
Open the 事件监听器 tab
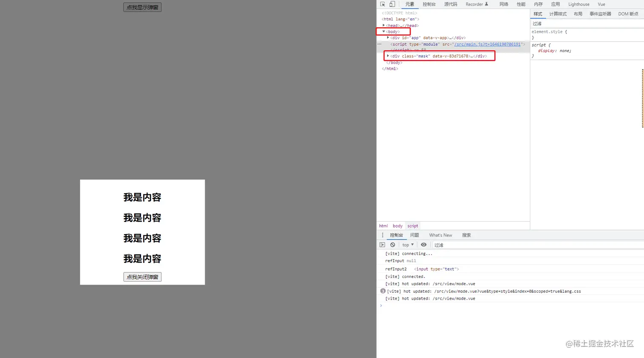point(600,14)
